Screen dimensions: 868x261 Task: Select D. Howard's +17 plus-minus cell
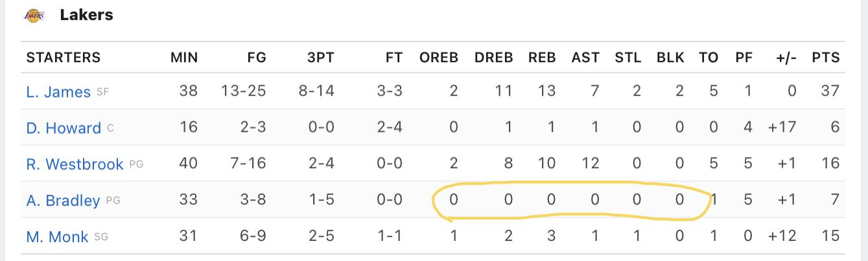pos(782,127)
